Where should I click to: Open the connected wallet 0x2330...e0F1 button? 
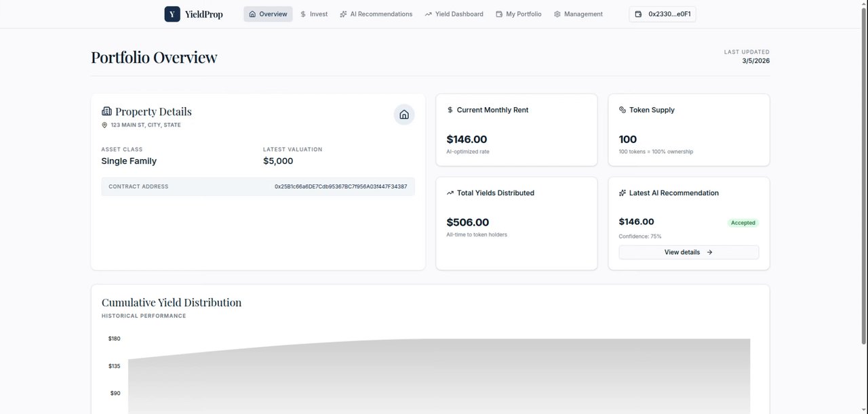[663, 14]
